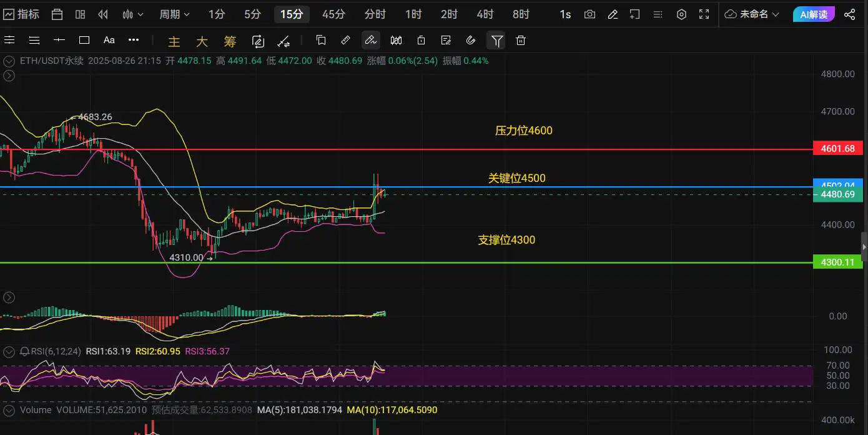Switch to the 4时 timeframe
The image size is (868, 435).
pos(485,14)
